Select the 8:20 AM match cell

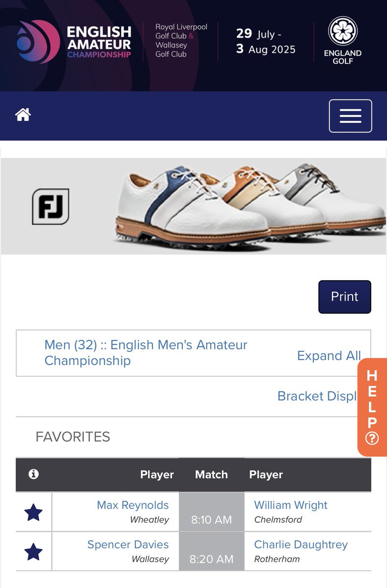(212, 551)
